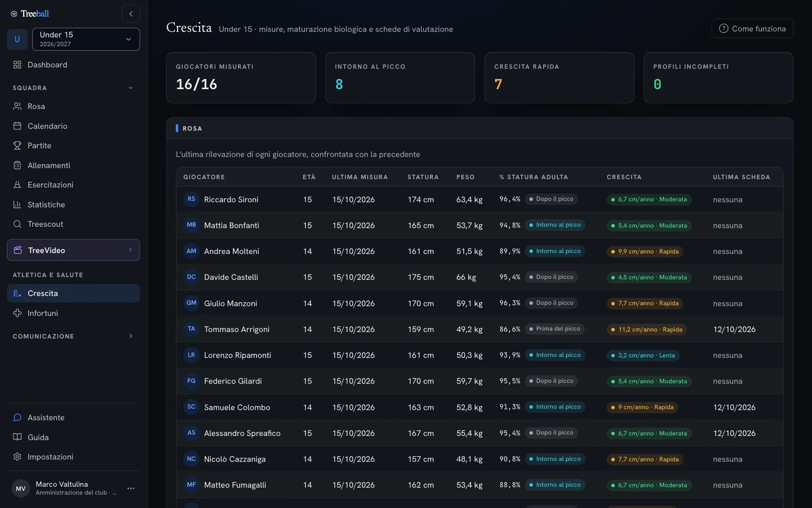Viewport: 812px width, 508px height.
Task: Expand the TreeVideo menu item
Action: pos(73,250)
